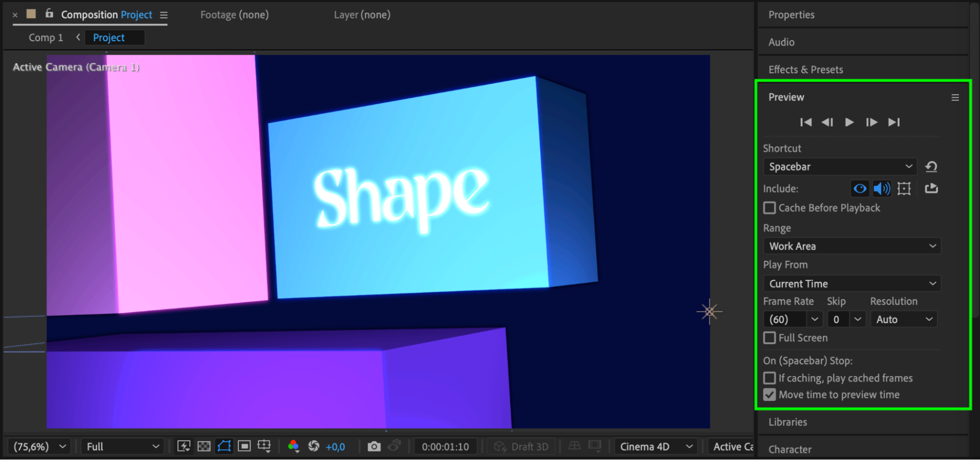Enable the Full Screen checkbox

click(x=770, y=338)
